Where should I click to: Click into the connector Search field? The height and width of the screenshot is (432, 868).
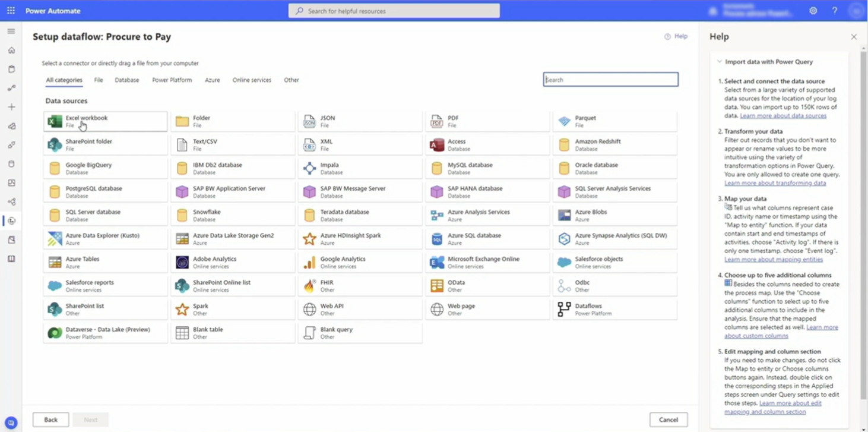[610, 79]
